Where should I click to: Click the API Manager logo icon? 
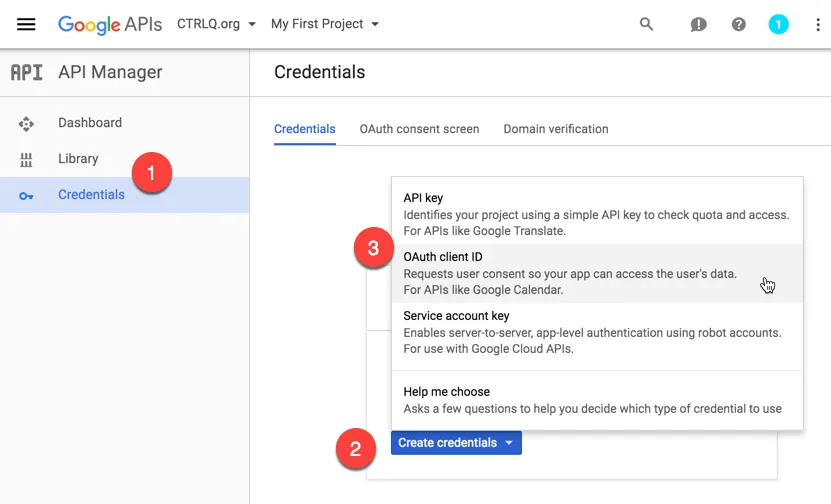[26, 72]
